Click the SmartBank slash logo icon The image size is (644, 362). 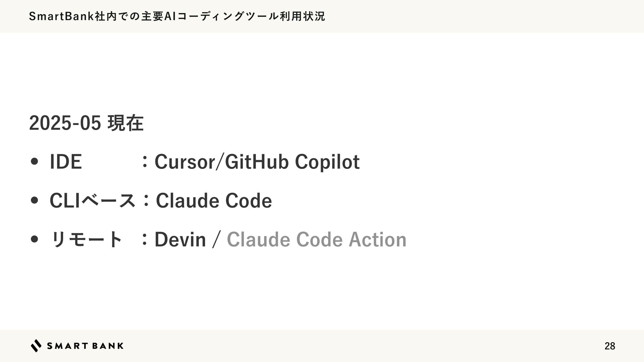pyautogui.click(x=36, y=346)
